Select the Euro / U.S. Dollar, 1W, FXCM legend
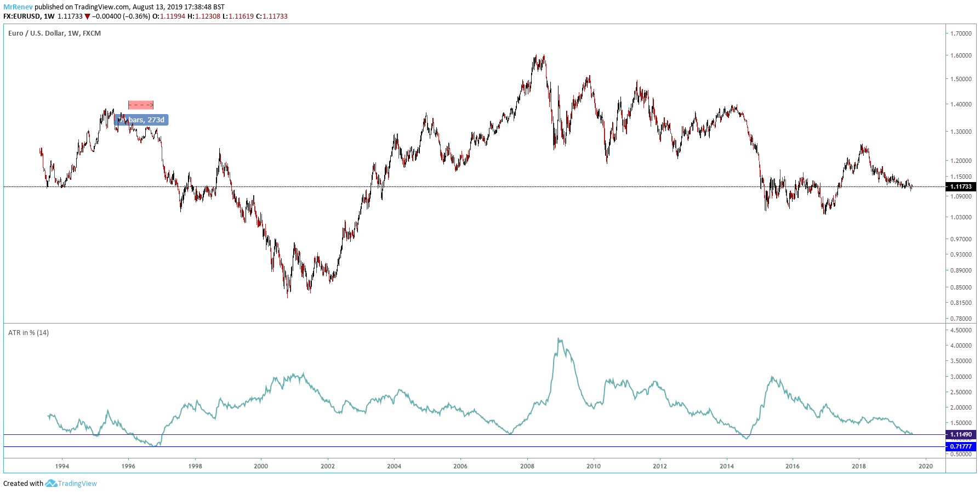Viewport: 980px width, 493px height. click(x=54, y=33)
